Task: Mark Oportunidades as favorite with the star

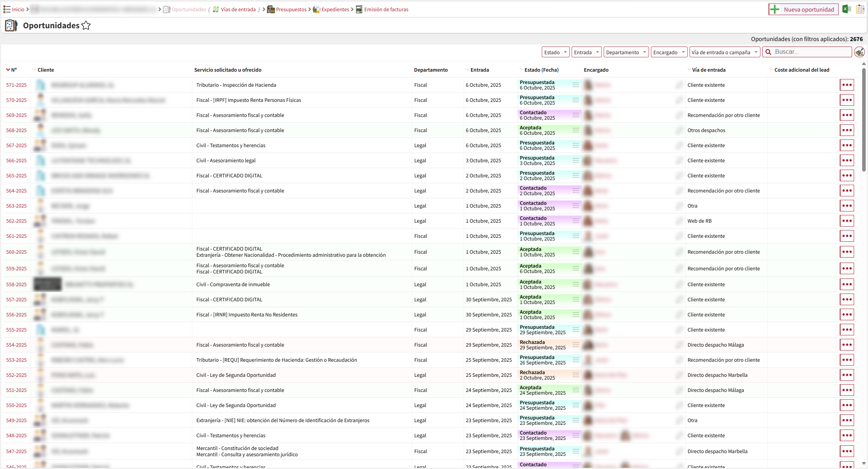Action: click(86, 26)
